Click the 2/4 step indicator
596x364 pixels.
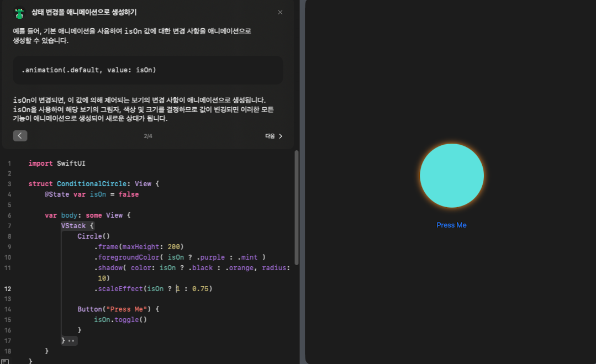click(148, 136)
